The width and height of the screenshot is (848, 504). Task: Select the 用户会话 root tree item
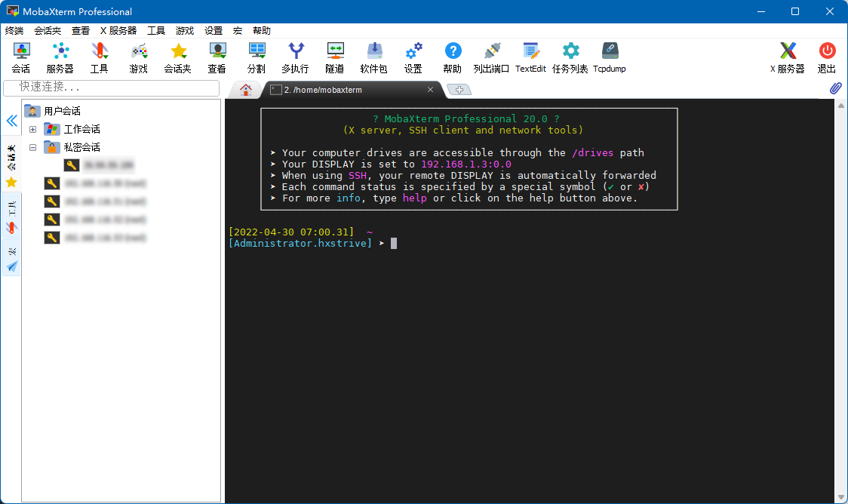tap(62, 112)
